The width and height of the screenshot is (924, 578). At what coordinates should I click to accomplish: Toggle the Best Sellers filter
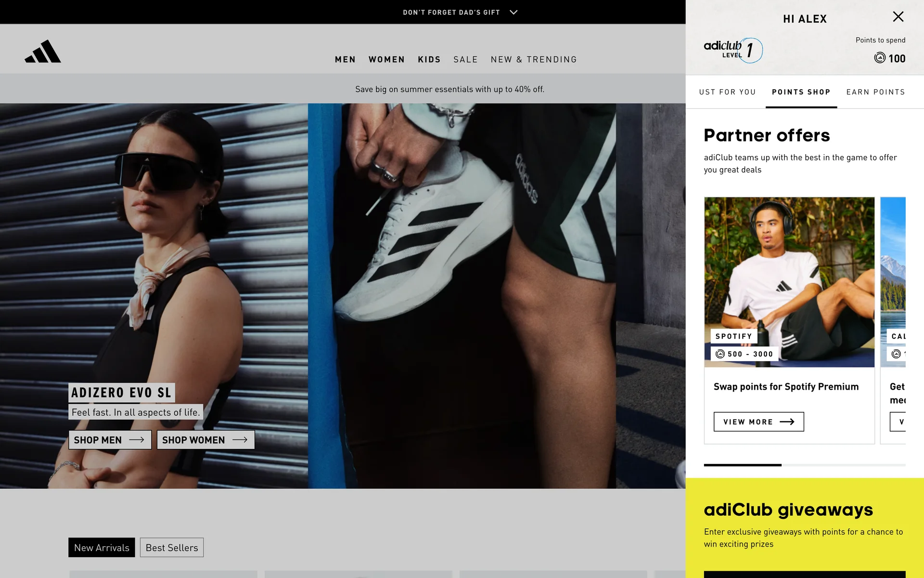pos(172,548)
